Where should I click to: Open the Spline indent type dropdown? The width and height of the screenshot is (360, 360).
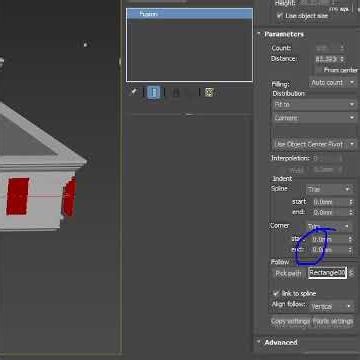point(329,189)
